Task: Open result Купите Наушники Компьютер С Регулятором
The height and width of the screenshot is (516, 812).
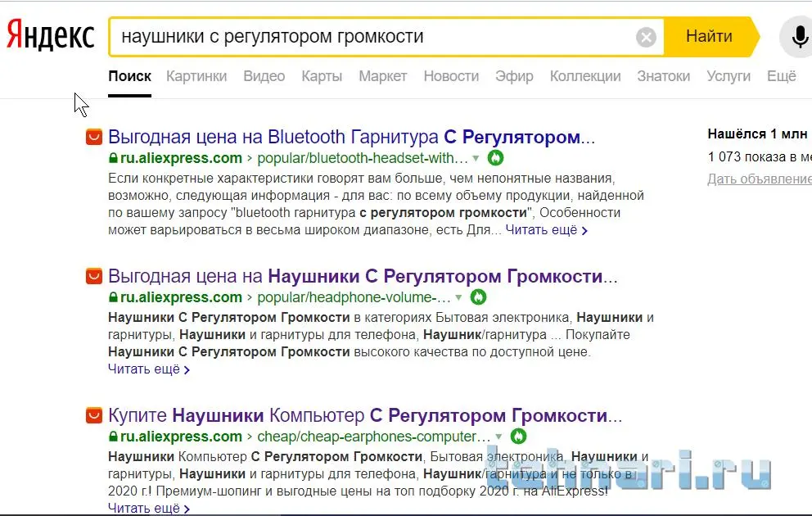Action: (365, 415)
